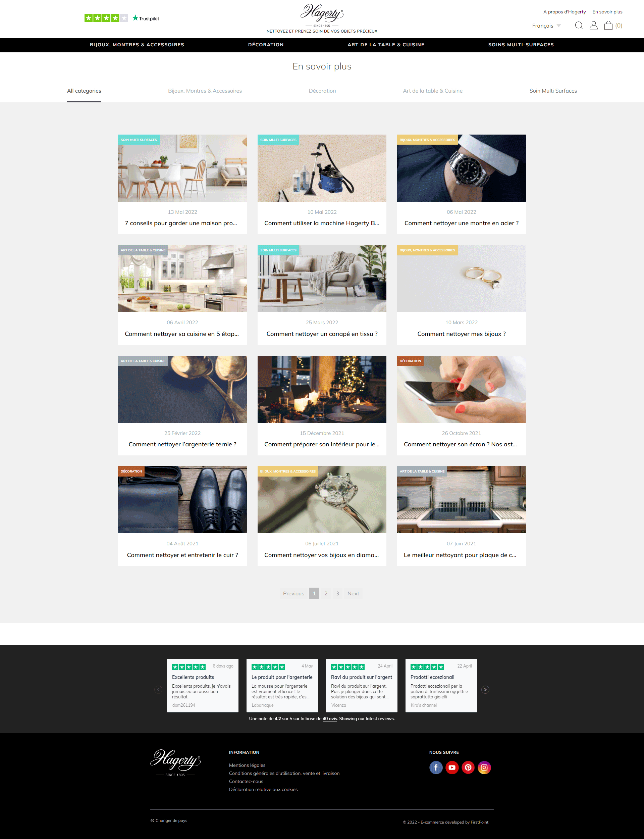Open the Décoration nav menu
Image resolution: width=644 pixels, height=839 pixels.
pos(266,45)
